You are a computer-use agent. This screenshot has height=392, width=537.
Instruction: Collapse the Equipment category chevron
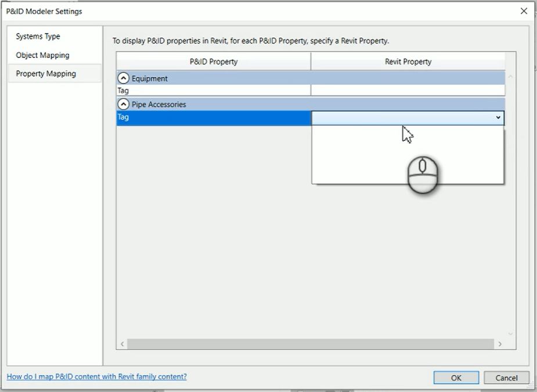coord(124,78)
